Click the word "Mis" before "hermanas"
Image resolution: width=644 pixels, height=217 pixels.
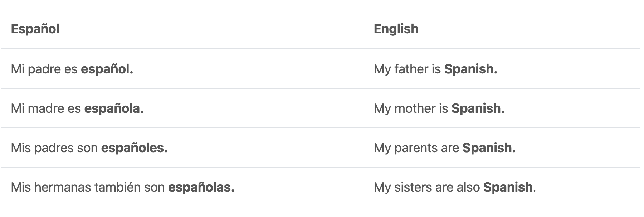click(21, 187)
